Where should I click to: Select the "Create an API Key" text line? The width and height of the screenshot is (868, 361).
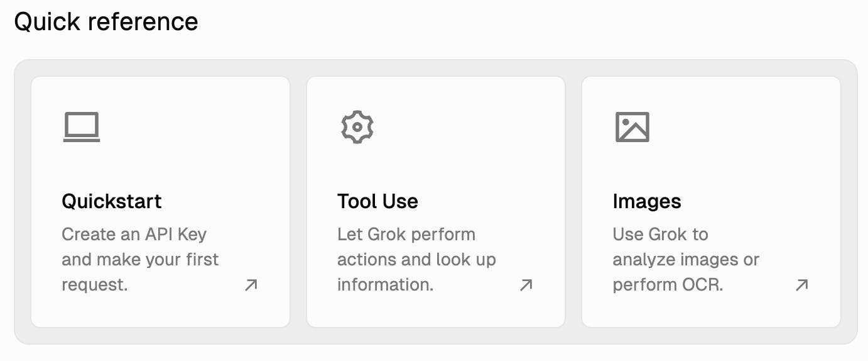(x=134, y=235)
